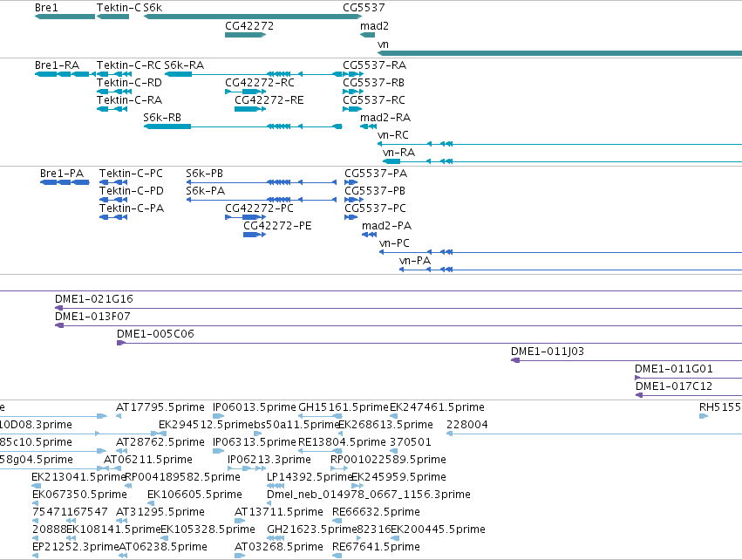The image size is (742, 560).
Task: Select protein CG5537-PA
Action: 351,182
